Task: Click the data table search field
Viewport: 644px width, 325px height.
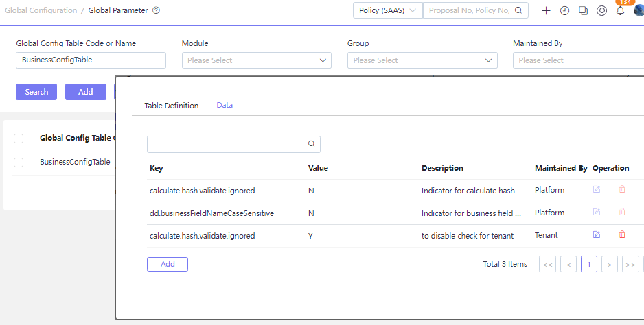Action: point(228,144)
